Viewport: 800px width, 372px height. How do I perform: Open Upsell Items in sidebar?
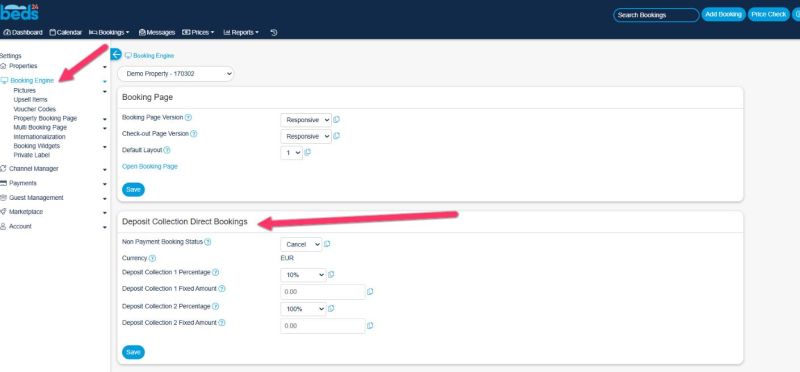[31, 100]
